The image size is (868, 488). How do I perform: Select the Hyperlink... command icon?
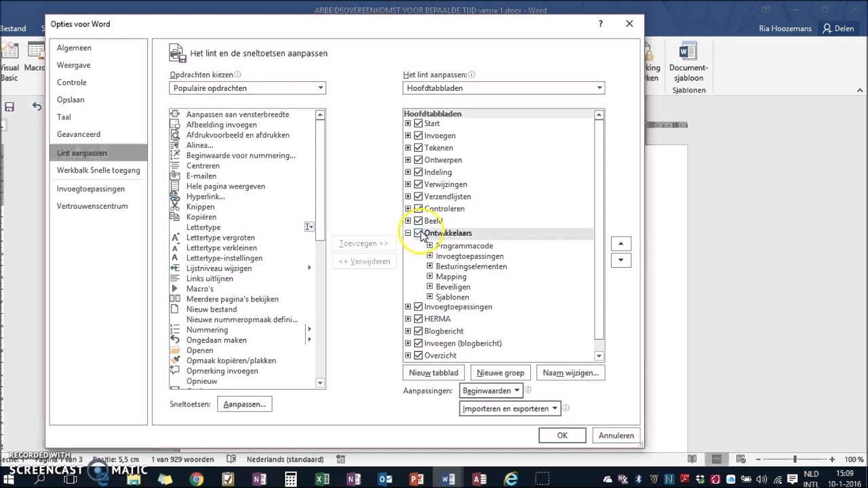(175, 197)
